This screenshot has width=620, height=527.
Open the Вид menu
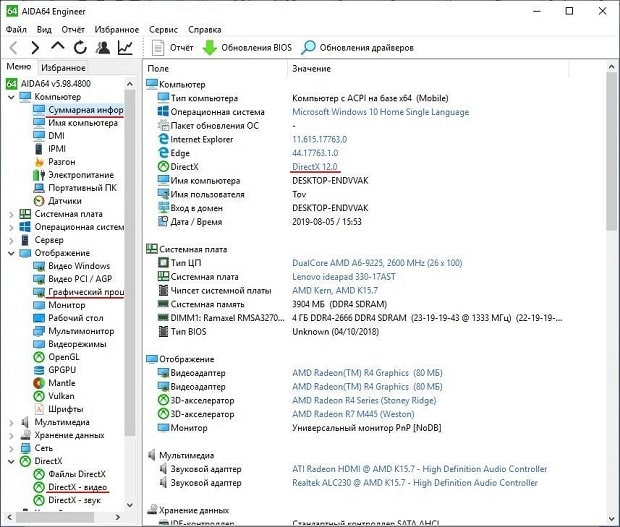[x=44, y=30]
